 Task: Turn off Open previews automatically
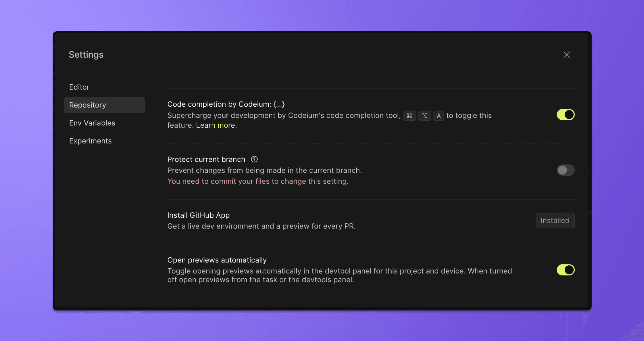pyautogui.click(x=565, y=270)
